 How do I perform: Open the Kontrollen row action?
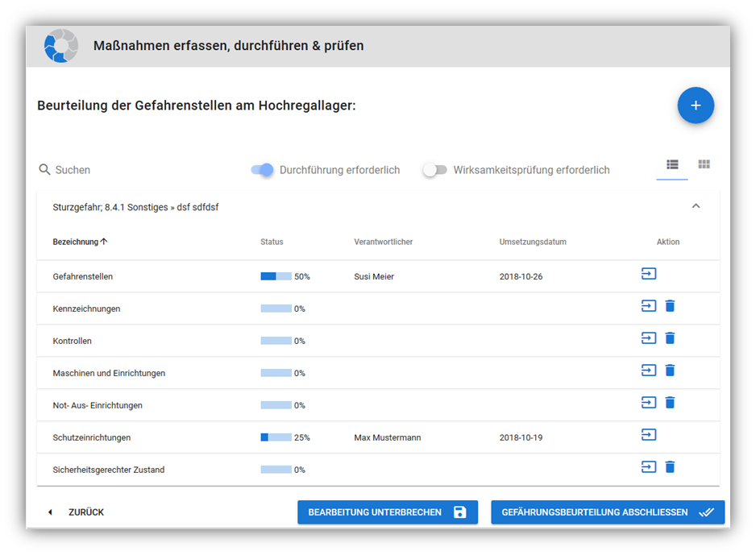pos(649,338)
